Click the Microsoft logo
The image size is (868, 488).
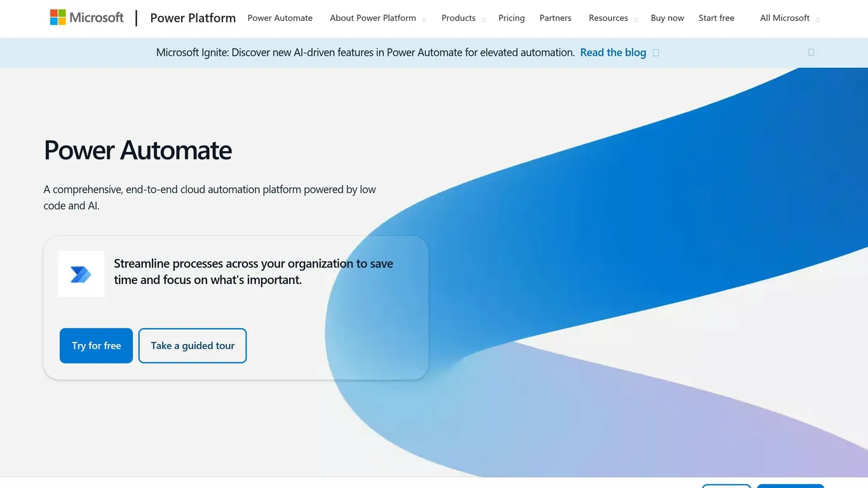[x=87, y=18]
